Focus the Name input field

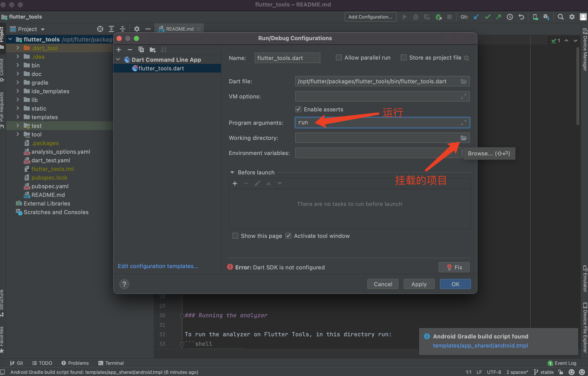(287, 58)
